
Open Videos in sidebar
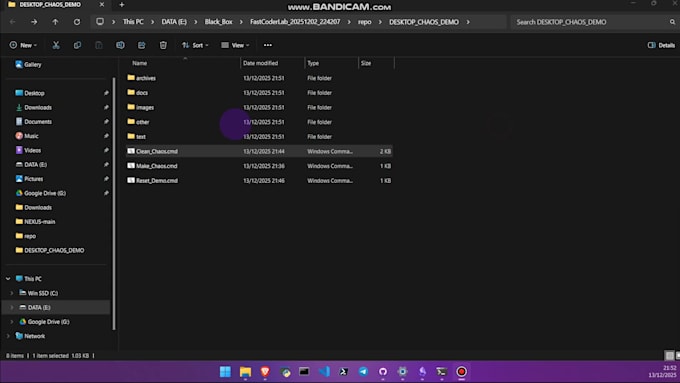pos(29,151)
